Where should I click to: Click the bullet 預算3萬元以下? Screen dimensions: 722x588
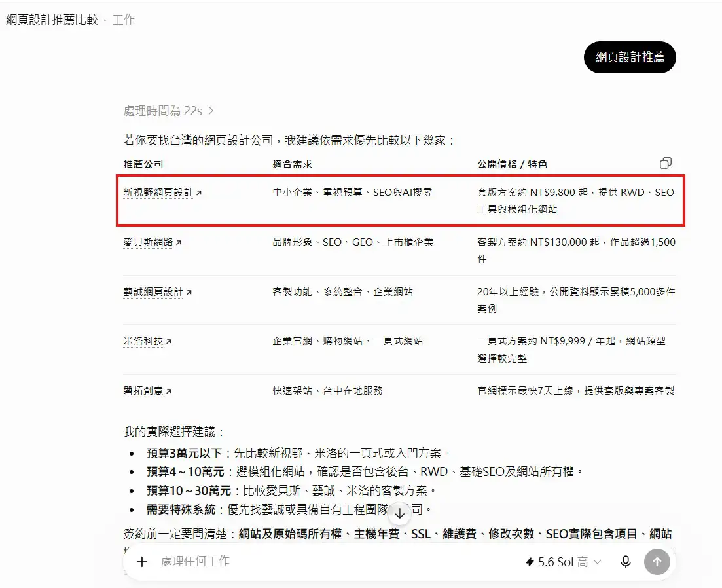point(298,453)
